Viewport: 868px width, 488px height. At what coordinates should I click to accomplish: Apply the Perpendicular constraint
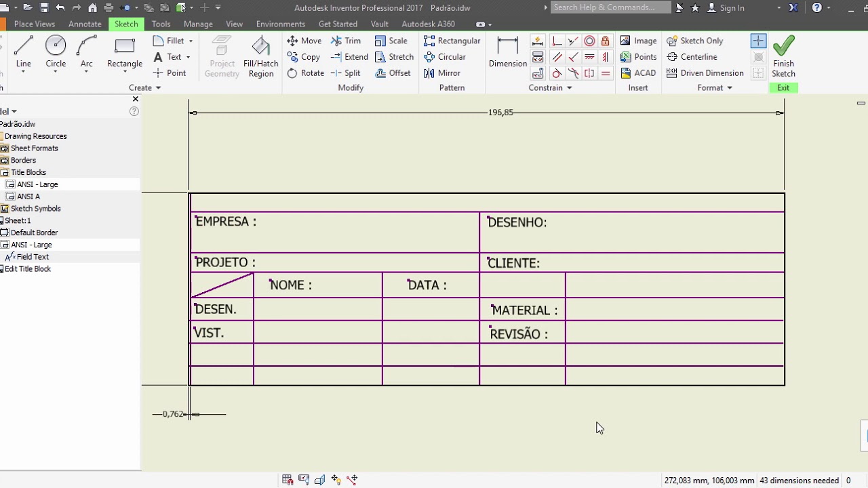coord(573,57)
